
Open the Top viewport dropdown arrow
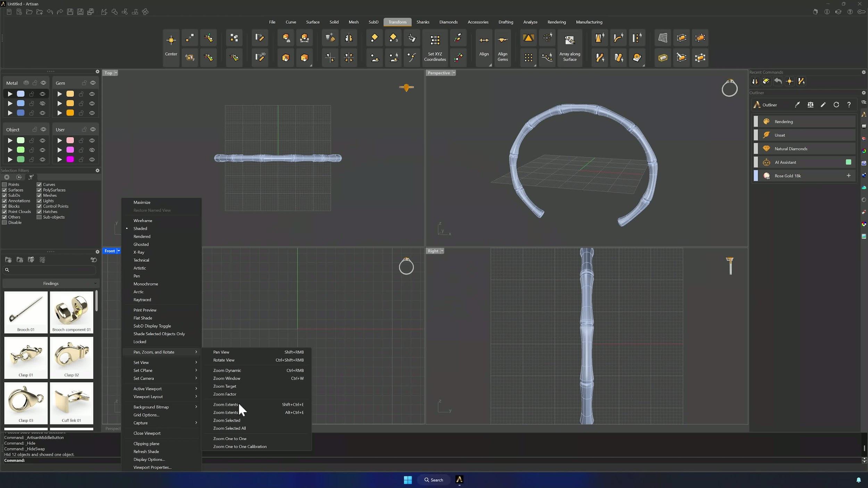(116, 73)
